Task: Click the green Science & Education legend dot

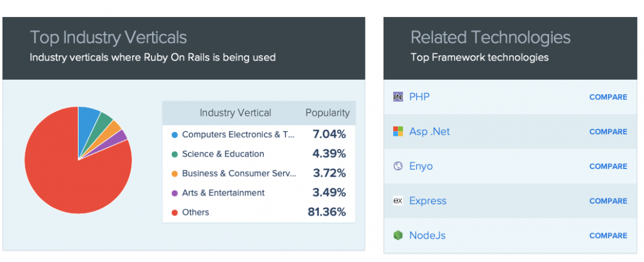Action: click(174, 154)
